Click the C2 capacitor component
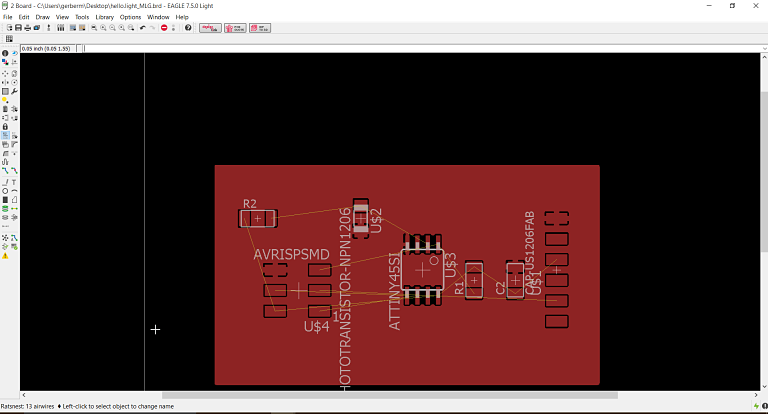Viewport: 768px width, 414px height. tap(515, 280)
